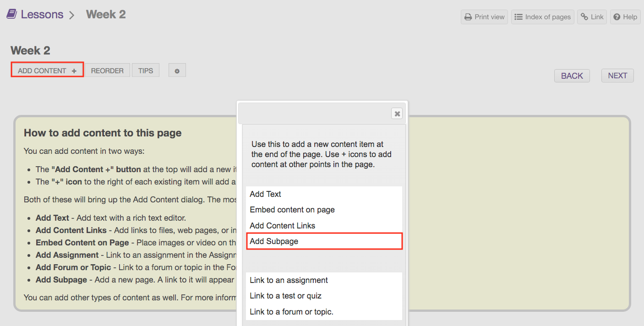This screenshot has width=644, height=326.
Task: Click the Add Content button
Action: pos(47,71)
